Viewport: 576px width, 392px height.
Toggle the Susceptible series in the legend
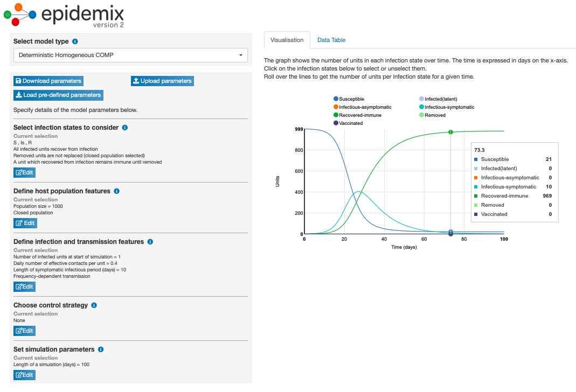[349, 99]
